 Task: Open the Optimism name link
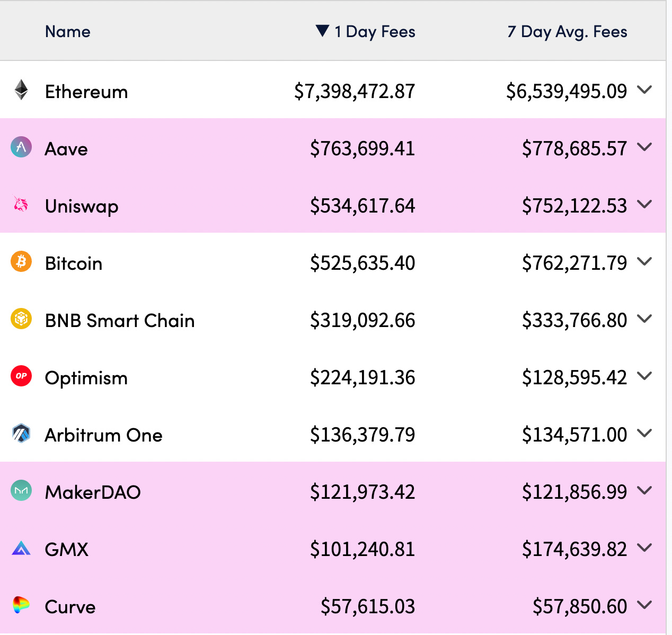(86, 378)
